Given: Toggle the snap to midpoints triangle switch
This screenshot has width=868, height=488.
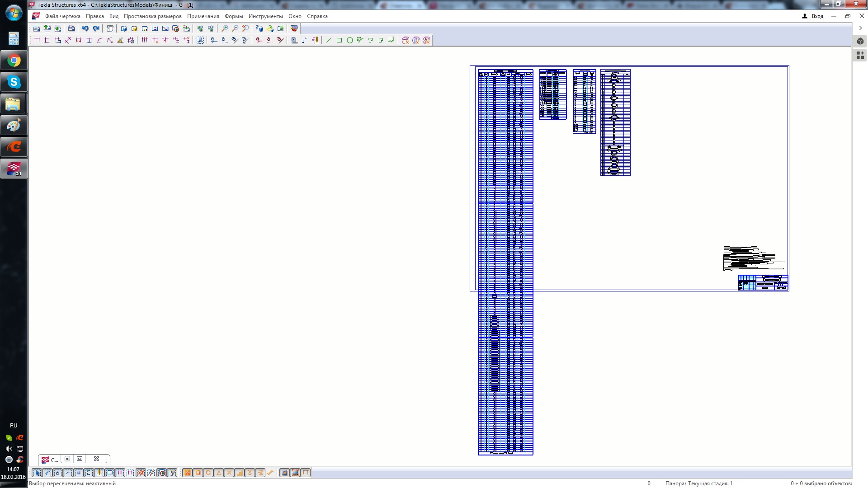Looking at the screenshot, I should click(x=219, y=473).
